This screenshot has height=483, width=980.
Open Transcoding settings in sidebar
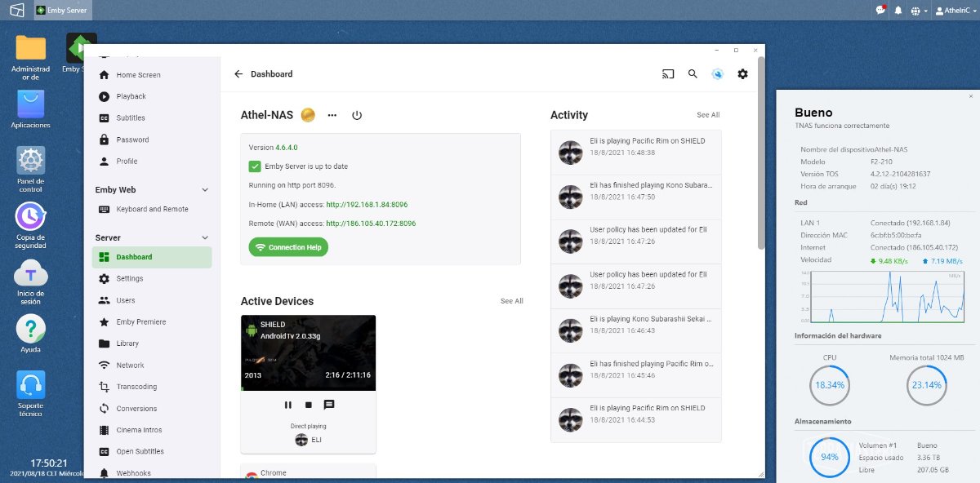coord(152,387)
